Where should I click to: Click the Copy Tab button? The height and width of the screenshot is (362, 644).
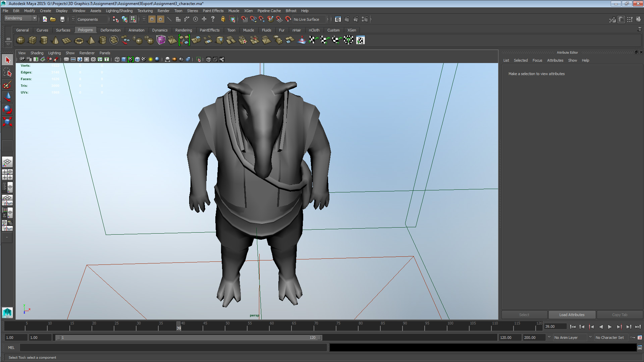[619, 314]
